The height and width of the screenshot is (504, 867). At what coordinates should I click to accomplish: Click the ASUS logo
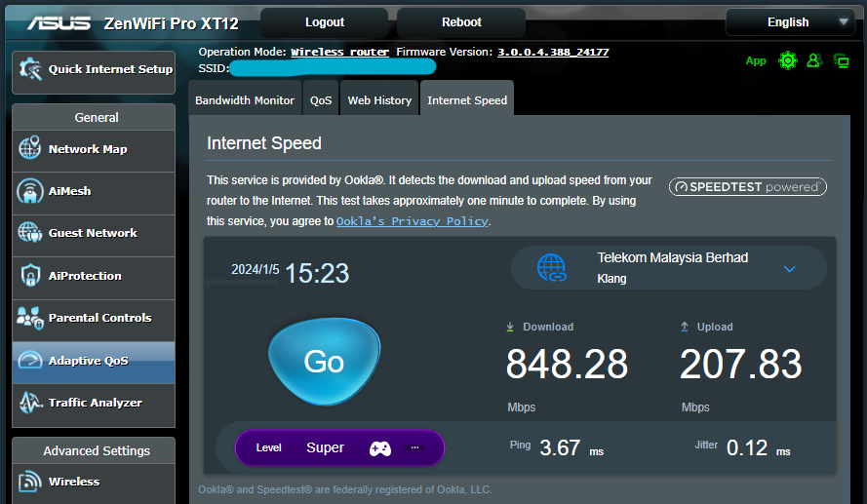59,23
